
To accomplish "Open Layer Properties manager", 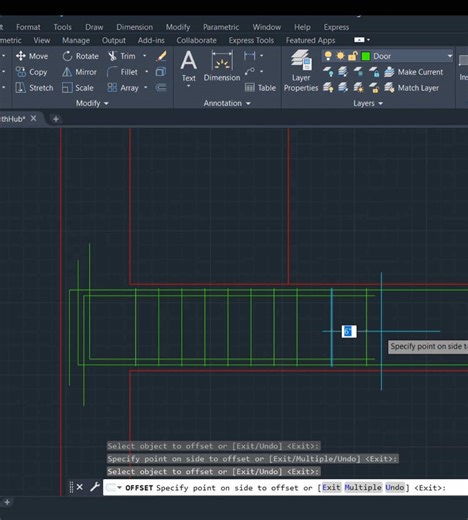I will pyautogui.click(x=301, y=71).
